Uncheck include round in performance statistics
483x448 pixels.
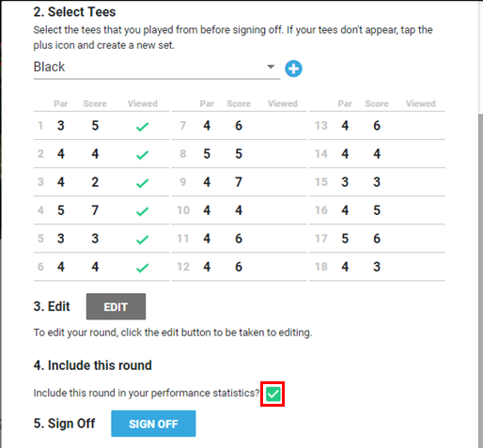(273, 394)
